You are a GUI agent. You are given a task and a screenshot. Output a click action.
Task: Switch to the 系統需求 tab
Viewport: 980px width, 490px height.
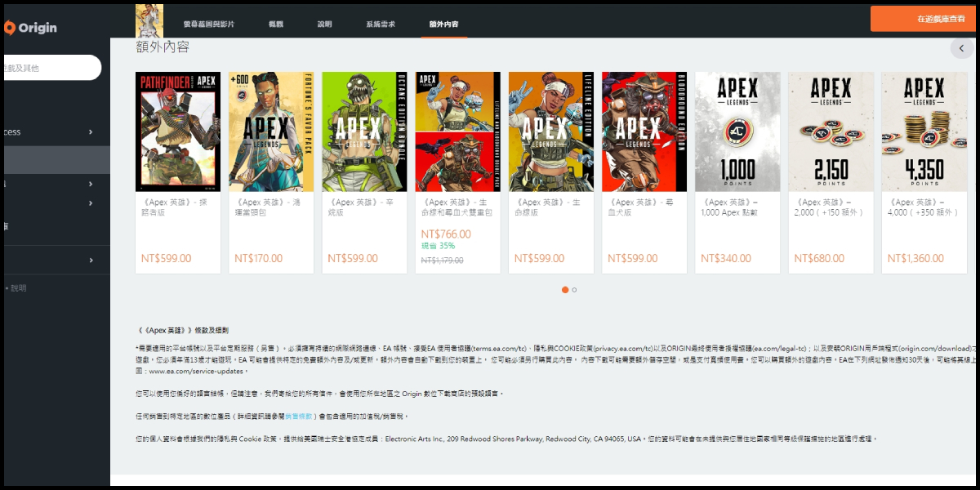coord(381,24)
